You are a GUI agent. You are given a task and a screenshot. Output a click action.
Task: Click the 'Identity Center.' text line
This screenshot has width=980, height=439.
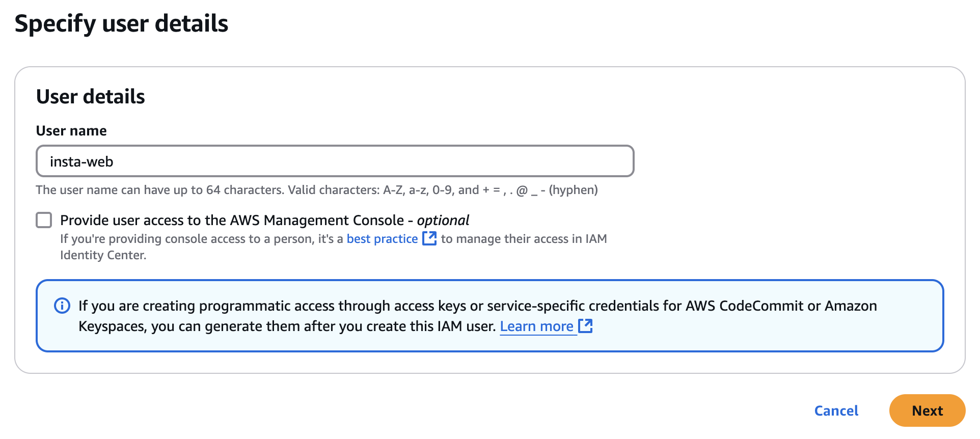pyautogui.click(x=103, y=255)
